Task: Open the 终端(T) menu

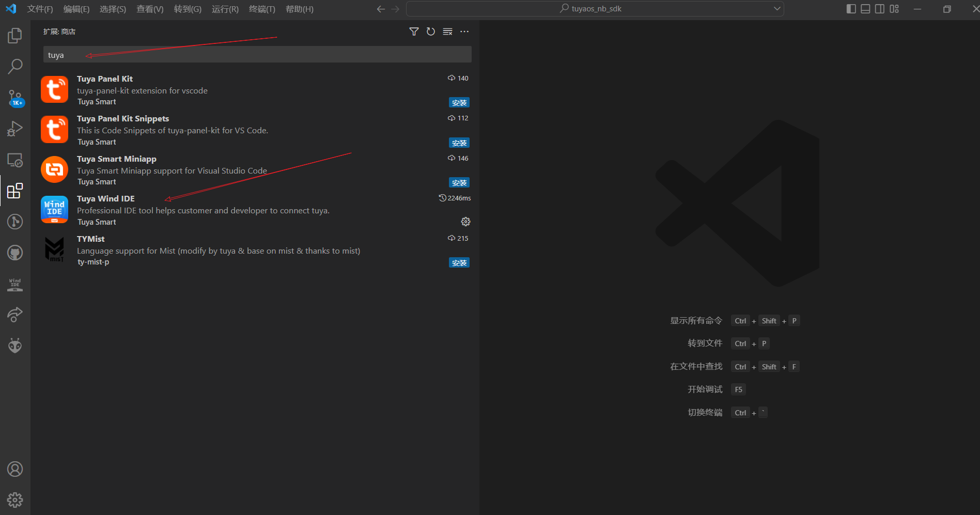Action: click(x=262, y=9)
